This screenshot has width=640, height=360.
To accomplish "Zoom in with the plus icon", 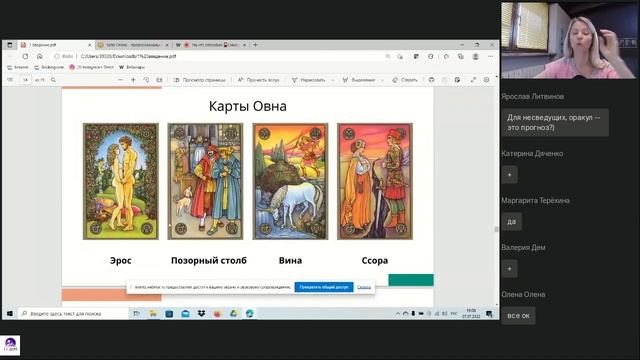I will coord(133,80).
